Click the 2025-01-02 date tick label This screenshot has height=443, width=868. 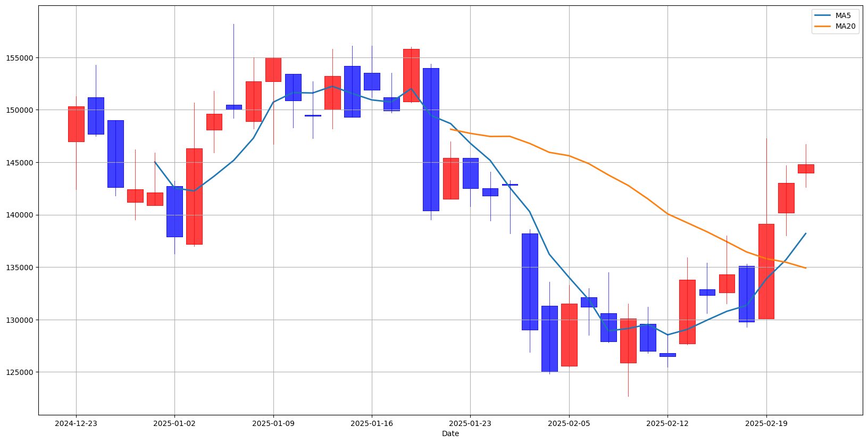pos(174,424)
